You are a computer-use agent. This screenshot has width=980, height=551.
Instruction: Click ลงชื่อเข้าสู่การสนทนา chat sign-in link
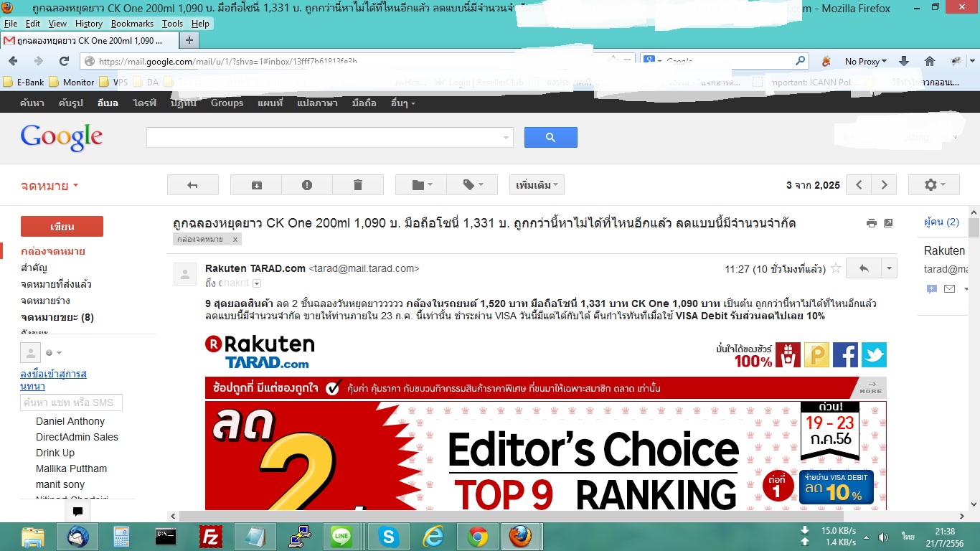point(54,380)
